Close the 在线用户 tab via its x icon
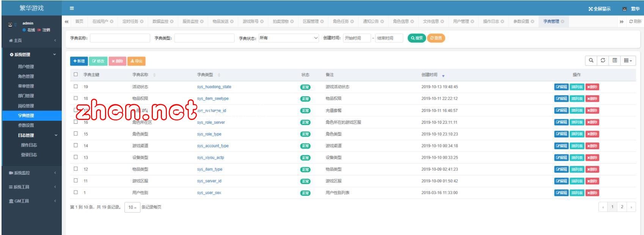The width and height of the screenshot is (644, 235). (x=112, y=22)
